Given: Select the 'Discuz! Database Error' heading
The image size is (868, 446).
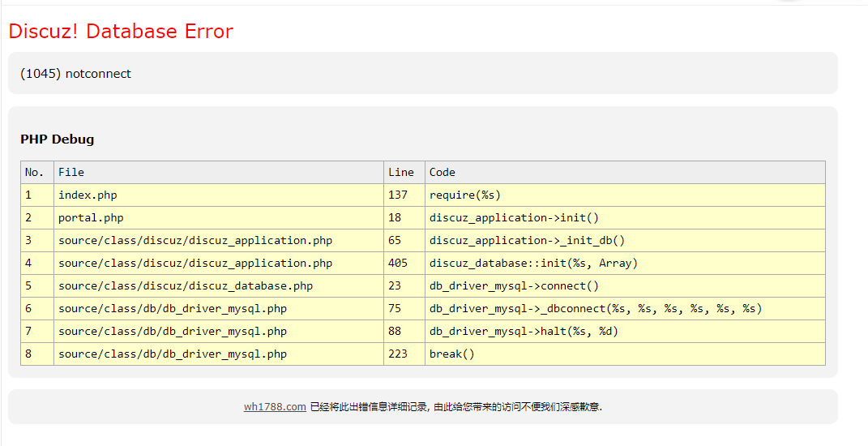Looking at the screenshot, I should click(121, 31).
